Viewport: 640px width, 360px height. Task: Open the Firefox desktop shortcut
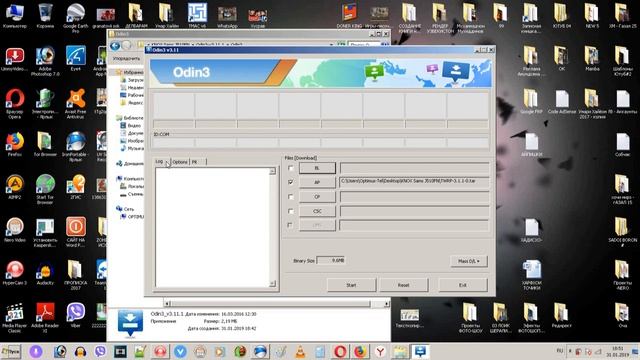pos(15,145)
